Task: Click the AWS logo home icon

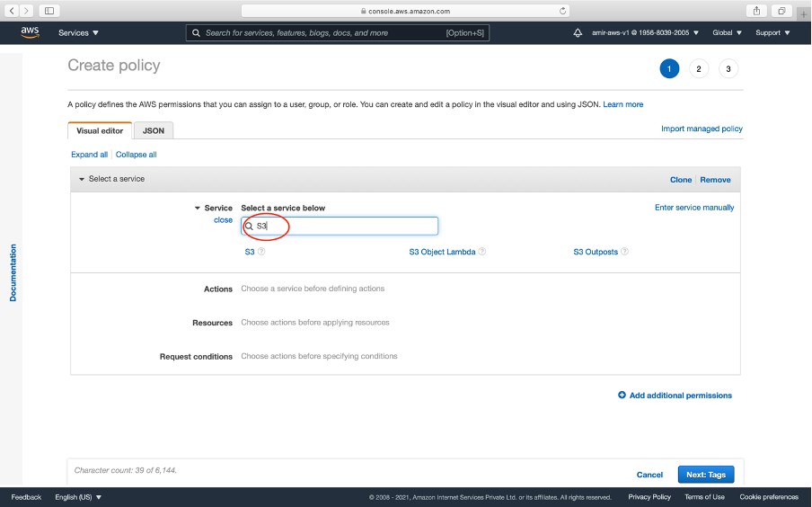Action: (30, 32)
